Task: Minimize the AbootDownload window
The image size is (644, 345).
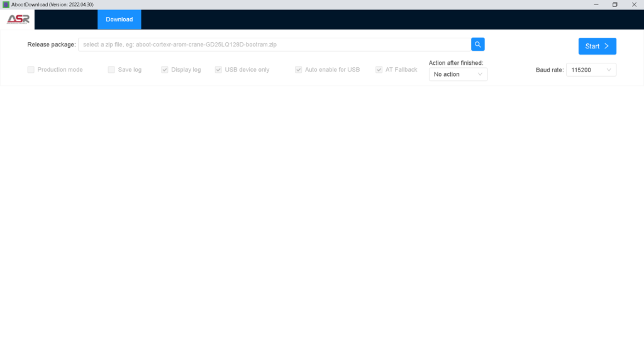Action: [x=594, y=4]
